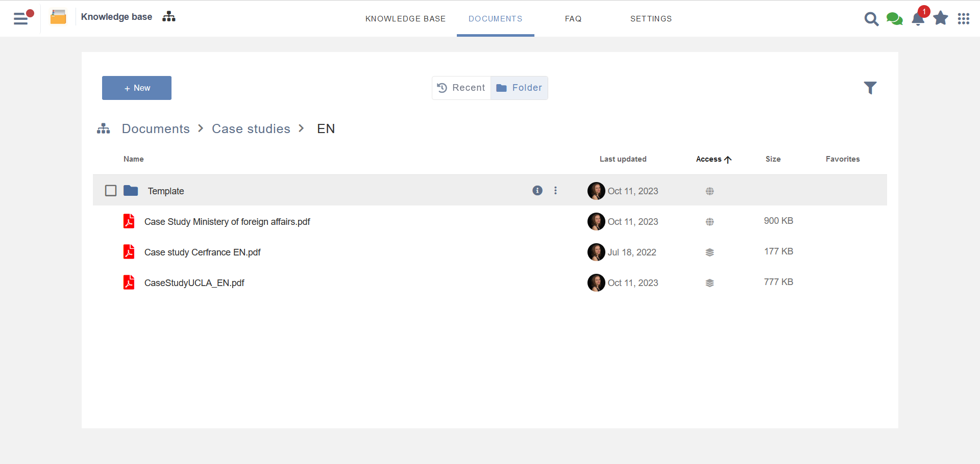Open CaseStudyUCLA_EN.pdf
This screenshot has height=464, width=980.
194,283
